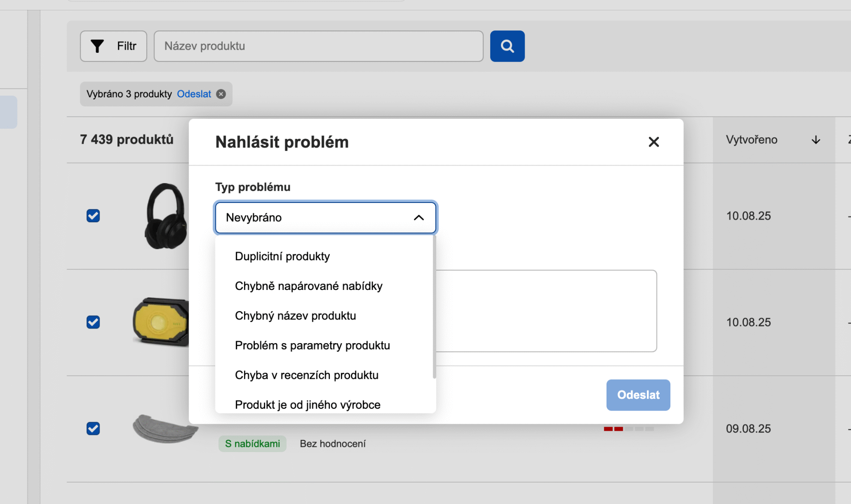Click the magnifier search button
Image resolution: width=851 pixels, height=504 pixels.
tap(507, 46)
